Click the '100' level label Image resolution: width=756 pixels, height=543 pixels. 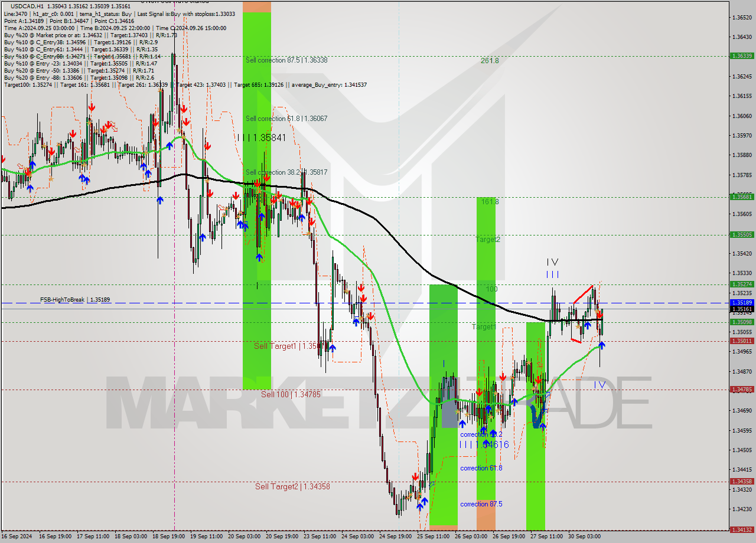[491, 289]
